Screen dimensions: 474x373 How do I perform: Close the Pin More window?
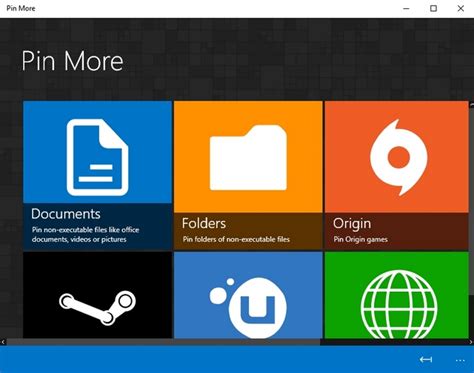coord(461,8)
